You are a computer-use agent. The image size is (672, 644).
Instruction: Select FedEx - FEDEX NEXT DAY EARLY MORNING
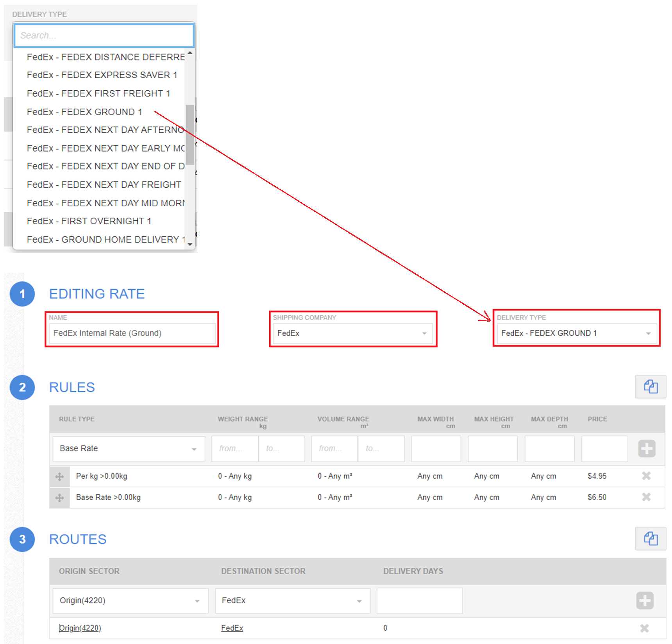click(x=105, y=148)
